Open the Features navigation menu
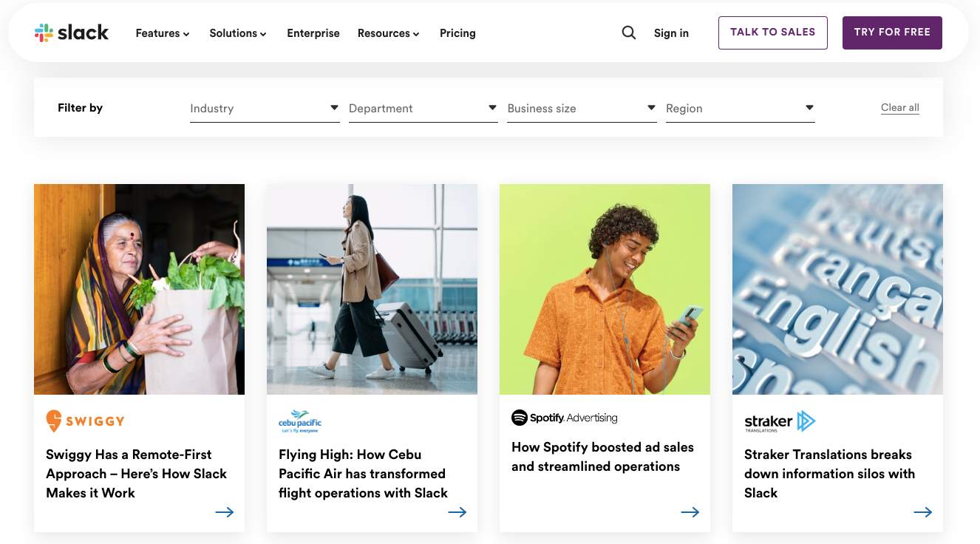Image resolution: width=980 pixels, height=544 pixels. click(x=163, y=33)
